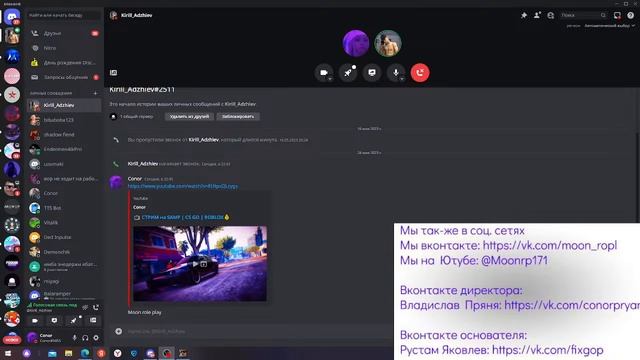The width and height of the screenshot is (640, 360).
Task: Open Demonchik direct message
Action: pos(64,252)
